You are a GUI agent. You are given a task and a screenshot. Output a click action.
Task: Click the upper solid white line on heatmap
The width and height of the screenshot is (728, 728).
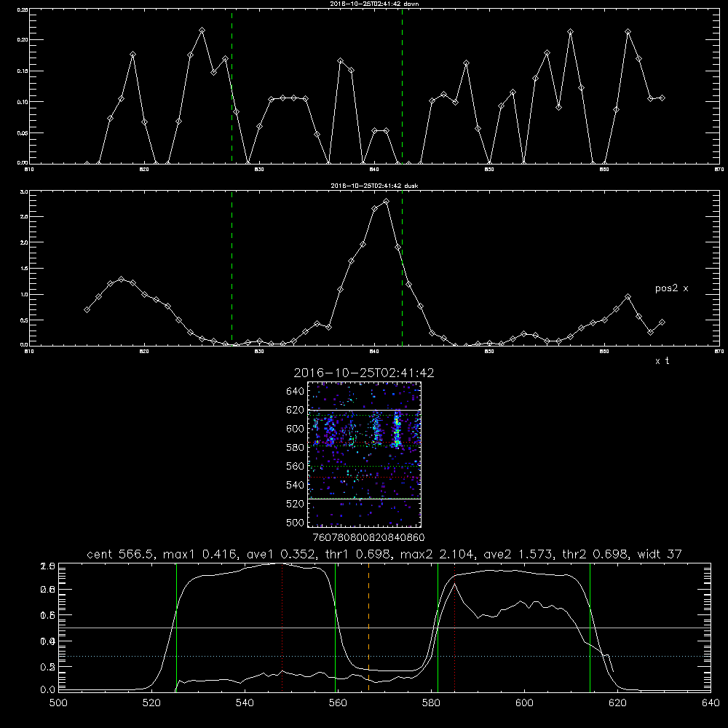click(364, 410)
